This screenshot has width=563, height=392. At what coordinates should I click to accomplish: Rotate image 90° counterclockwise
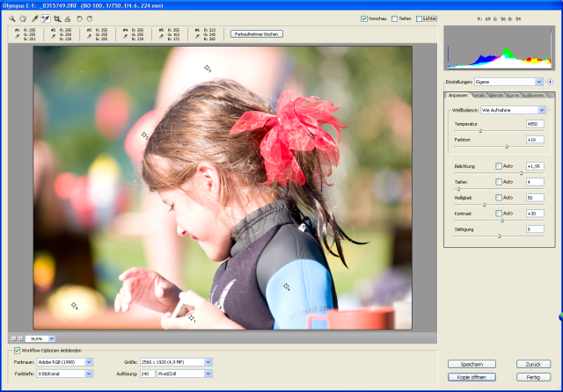[x=80, y=18]
